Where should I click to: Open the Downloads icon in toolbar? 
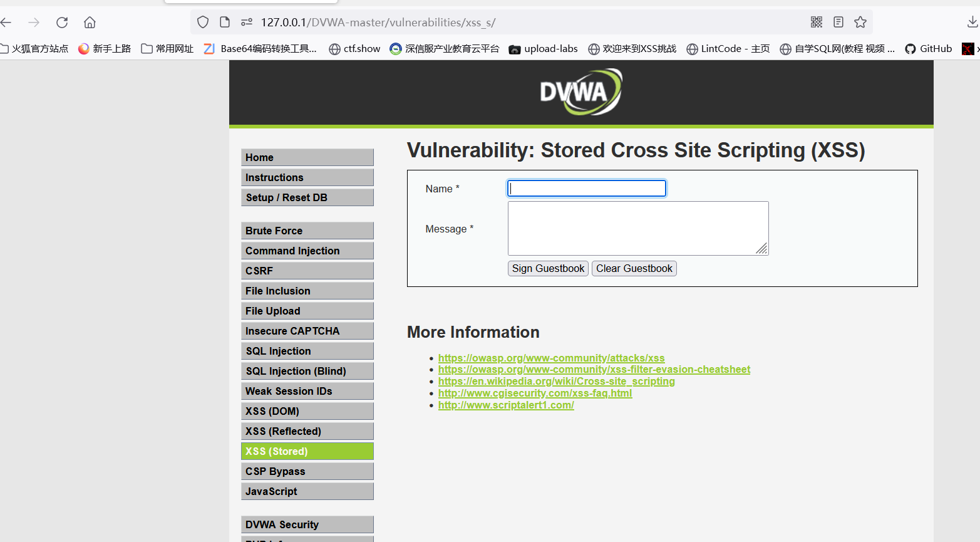pyautogui.click(x=972, y=21)
